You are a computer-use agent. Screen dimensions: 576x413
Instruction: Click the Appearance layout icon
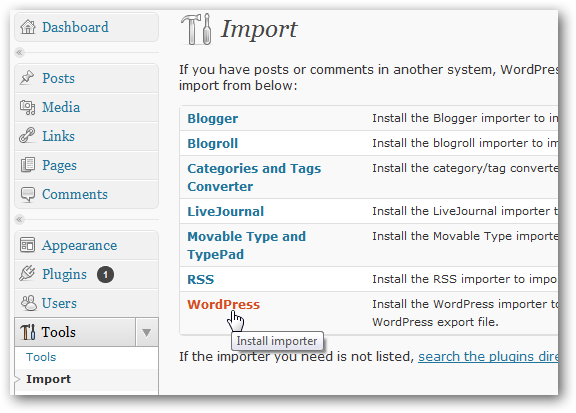[x=28, y=245]
